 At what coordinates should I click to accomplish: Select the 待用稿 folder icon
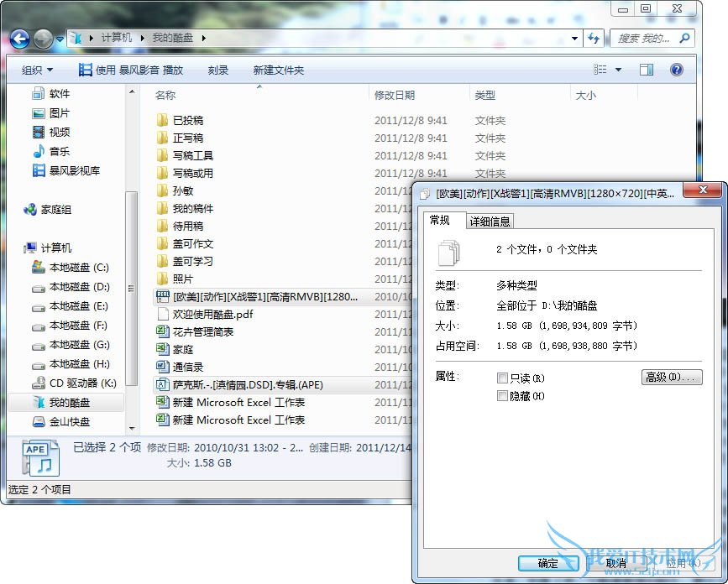point(162,226)
